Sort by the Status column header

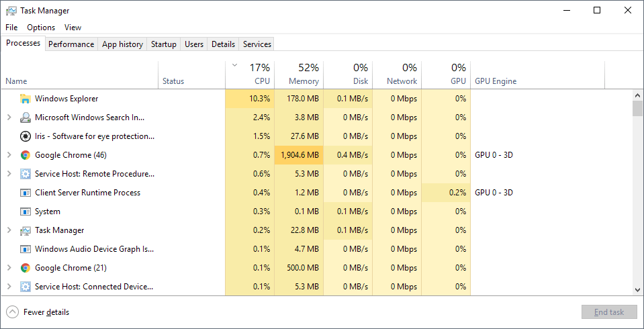(192, 75)
